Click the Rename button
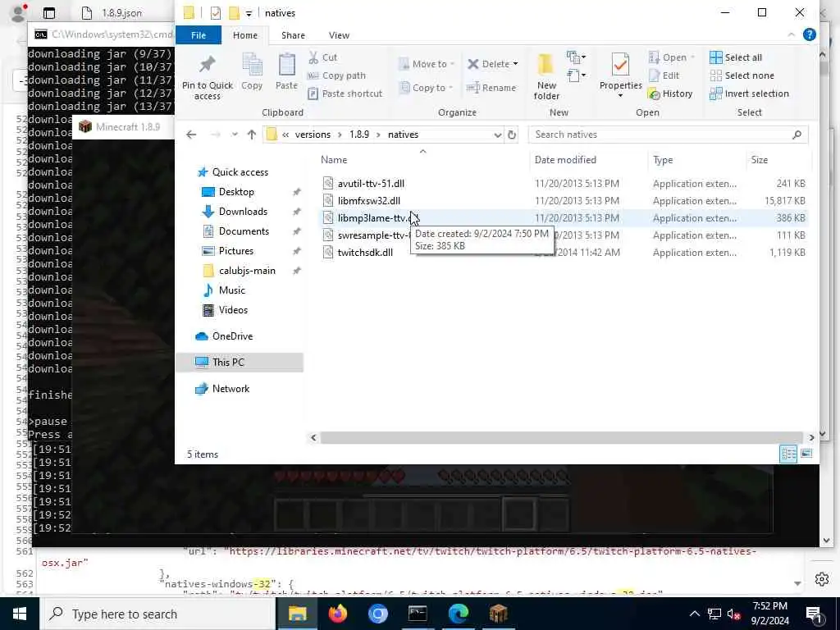The height and width of the screenshot is (630, 840). tap(491, 88)
